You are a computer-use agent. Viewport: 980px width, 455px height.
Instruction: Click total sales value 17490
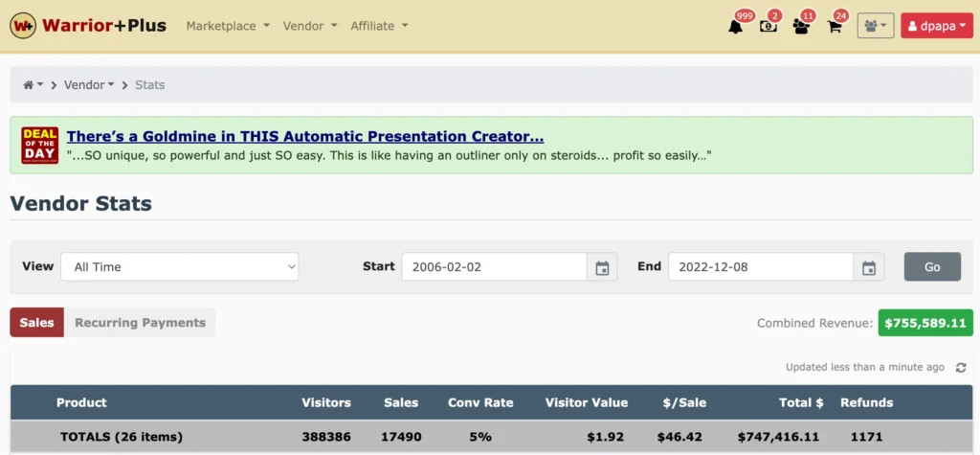(x=401, y=436)
